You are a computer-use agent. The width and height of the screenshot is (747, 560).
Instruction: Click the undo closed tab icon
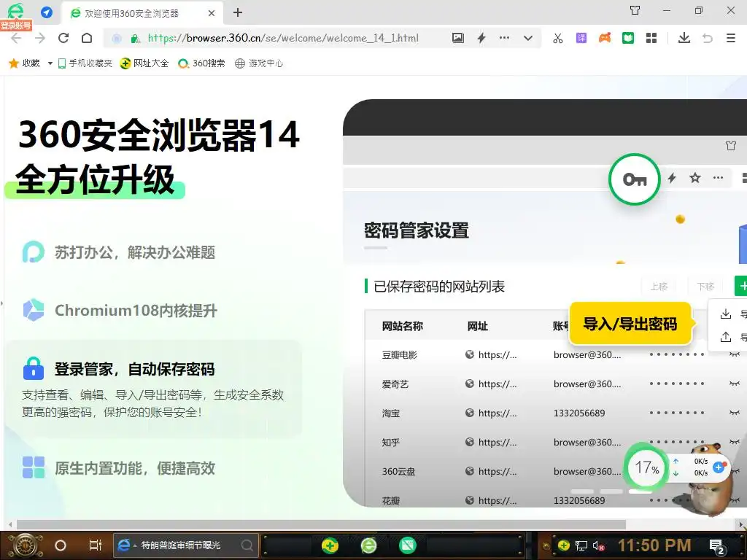[708, 38]
